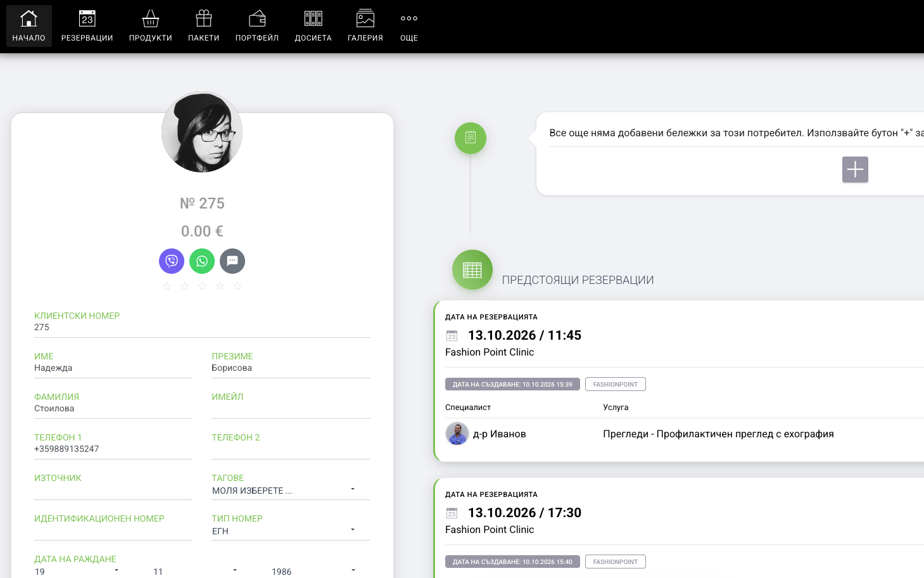
Task: Add a note with the plus button
Action: click(855, 170)
